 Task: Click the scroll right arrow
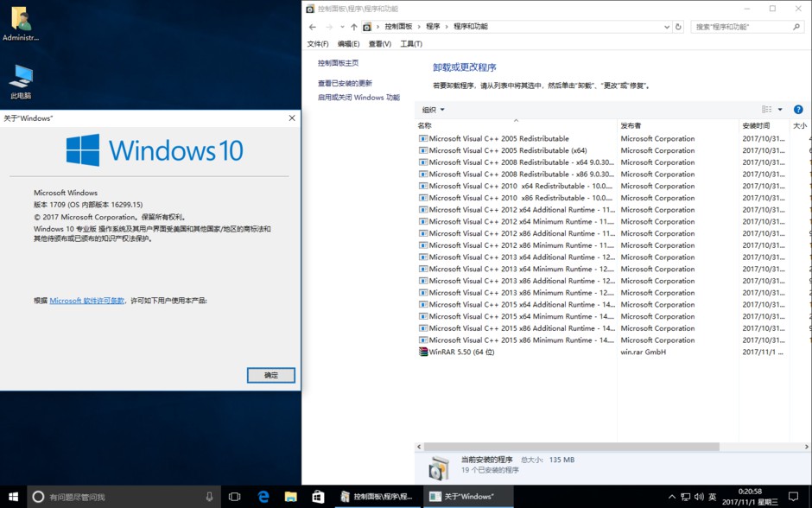(806, 447)
